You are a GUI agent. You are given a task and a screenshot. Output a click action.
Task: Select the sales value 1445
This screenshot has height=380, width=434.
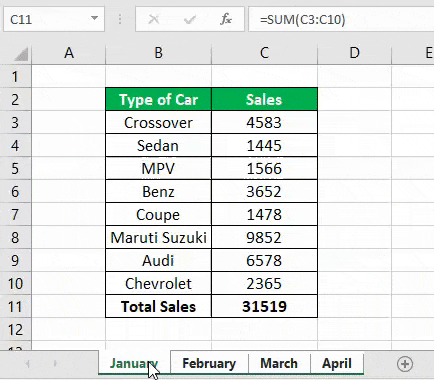pyautogui.click(x=264, y=145)
